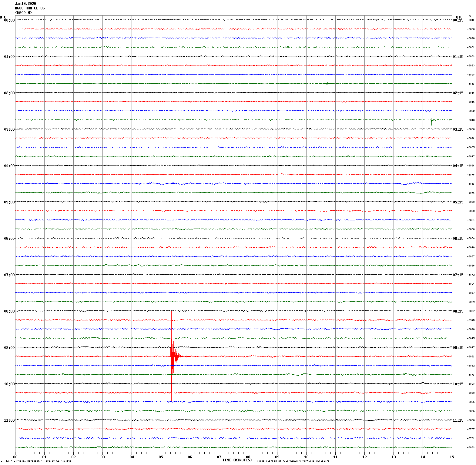Click the 09:15 right time label
Image resolution: width=476 pixels, height=465 pixels.
point(458,348)
